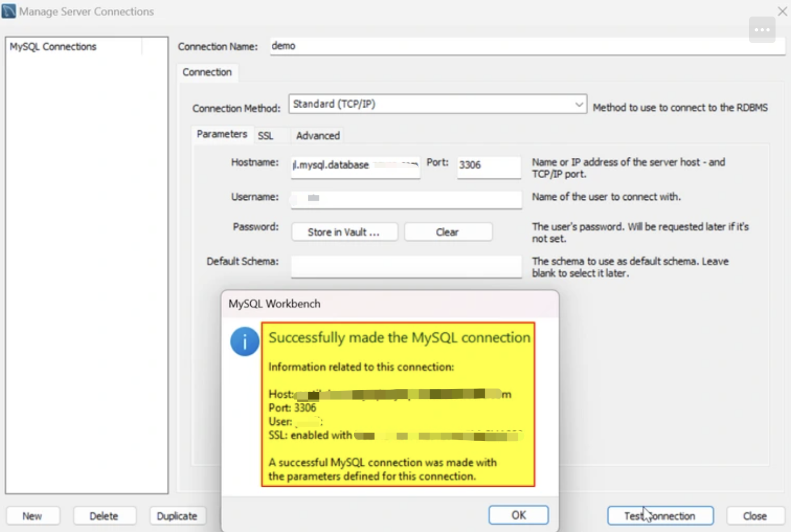Delete the selected connection
The image size is (791, 532).
tap(104, 516)
